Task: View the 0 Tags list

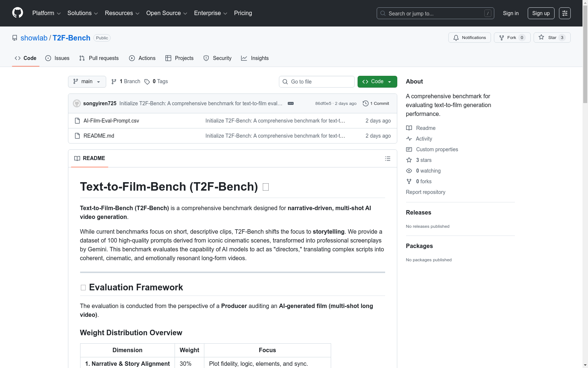Action: (156, 82)
